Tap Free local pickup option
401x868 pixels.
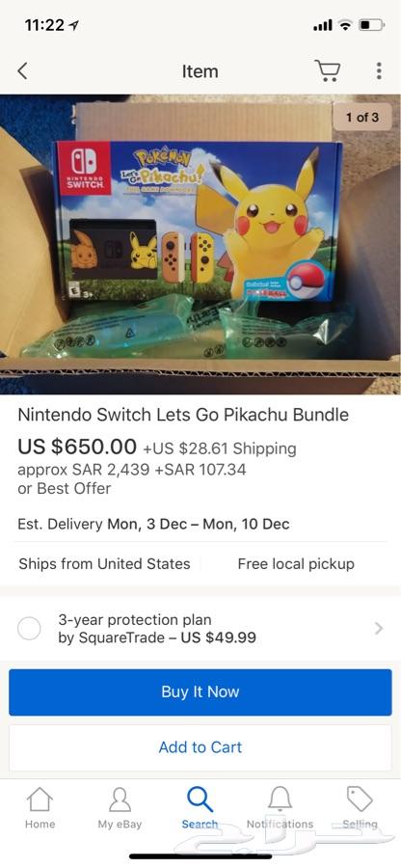pos(296,564)
